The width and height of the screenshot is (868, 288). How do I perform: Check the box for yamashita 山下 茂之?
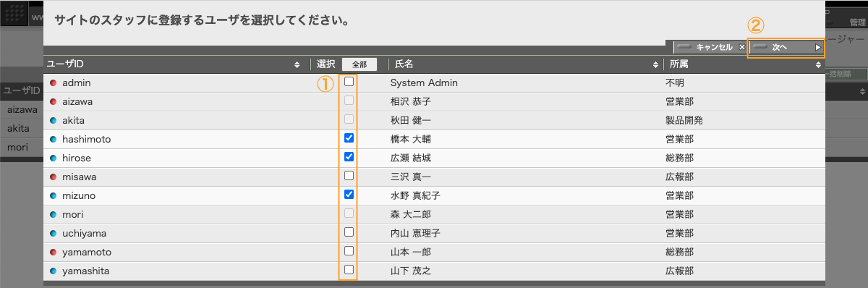coord(349,269)
